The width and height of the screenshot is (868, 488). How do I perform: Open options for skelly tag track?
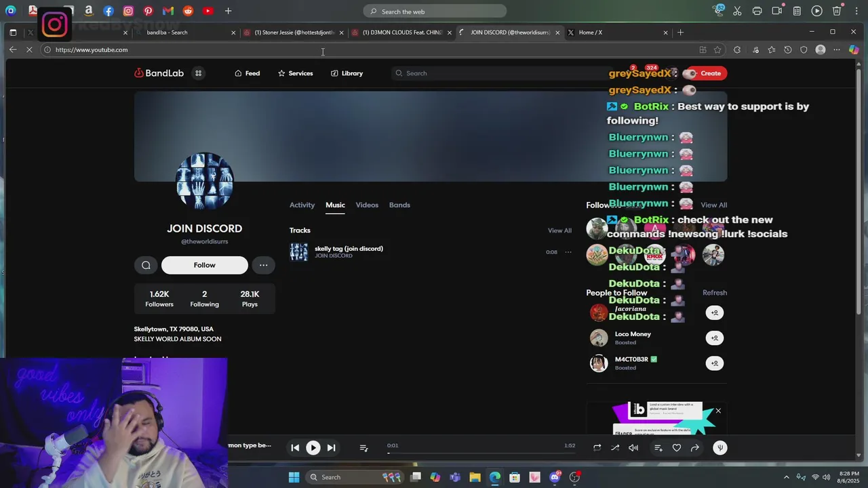click(568, 252)
